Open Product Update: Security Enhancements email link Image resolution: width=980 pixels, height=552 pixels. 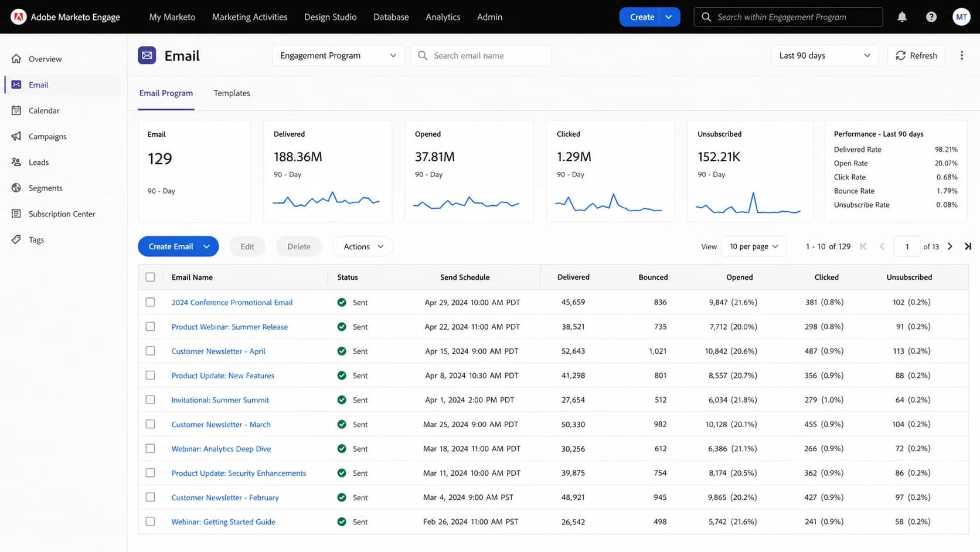pos(239,473)
